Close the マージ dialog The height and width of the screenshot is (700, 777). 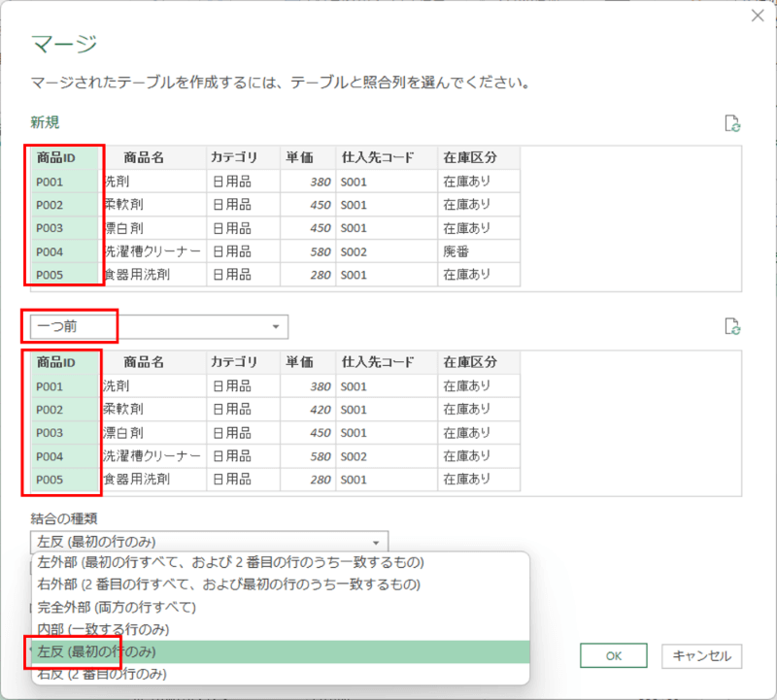point(760,16)
